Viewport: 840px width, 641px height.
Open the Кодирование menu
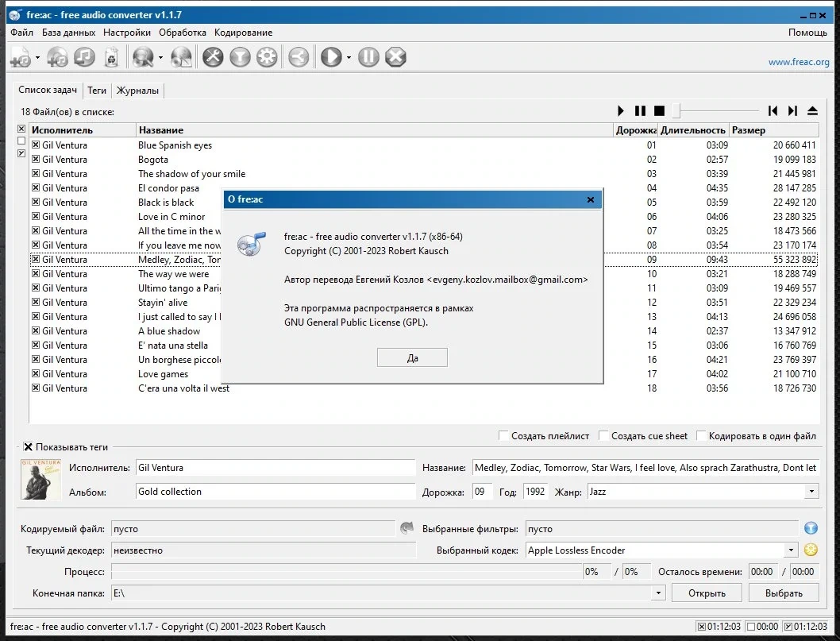243,32
